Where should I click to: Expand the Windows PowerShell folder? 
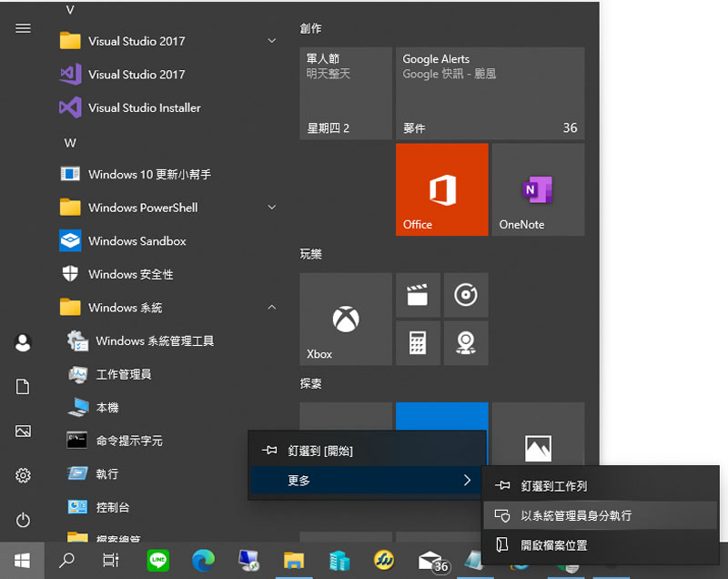[272, 207]
